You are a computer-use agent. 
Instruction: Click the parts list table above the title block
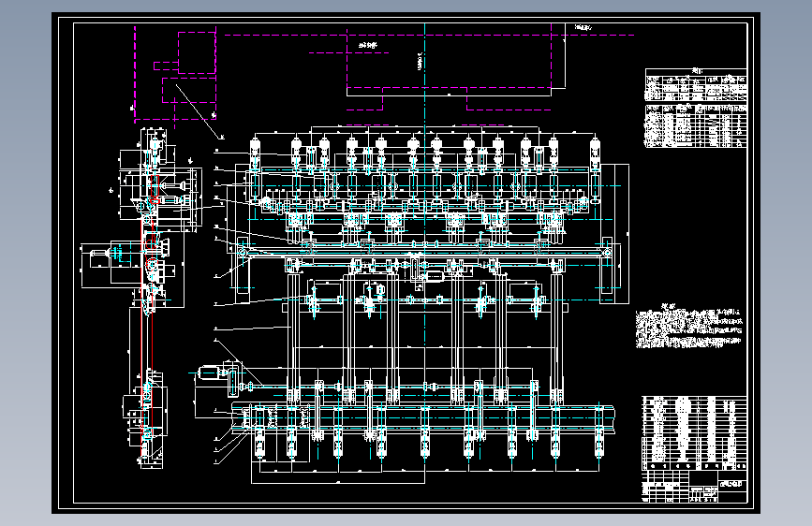coord(694,432)
